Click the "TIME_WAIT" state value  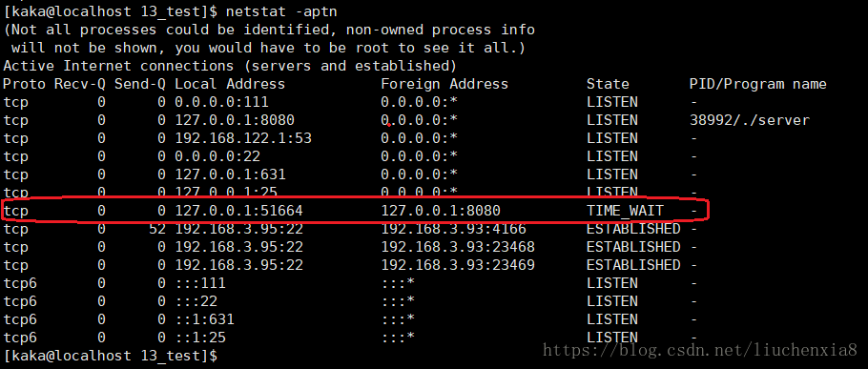coord(625,211)
